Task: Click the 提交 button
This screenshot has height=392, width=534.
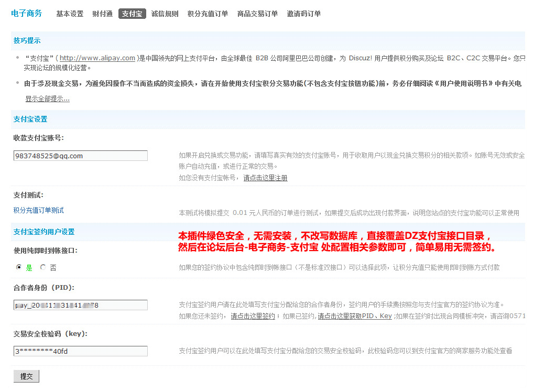Action: pyautogui.click(x=26, y=376)
